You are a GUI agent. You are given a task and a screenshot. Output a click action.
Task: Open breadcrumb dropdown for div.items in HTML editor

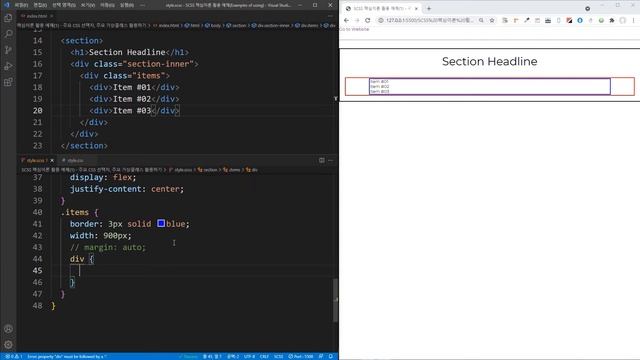tap(307, 25)
